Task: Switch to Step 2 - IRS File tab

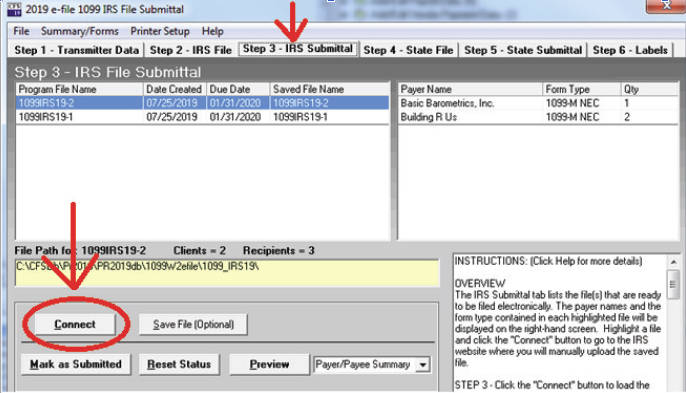Action: (191, 50)
